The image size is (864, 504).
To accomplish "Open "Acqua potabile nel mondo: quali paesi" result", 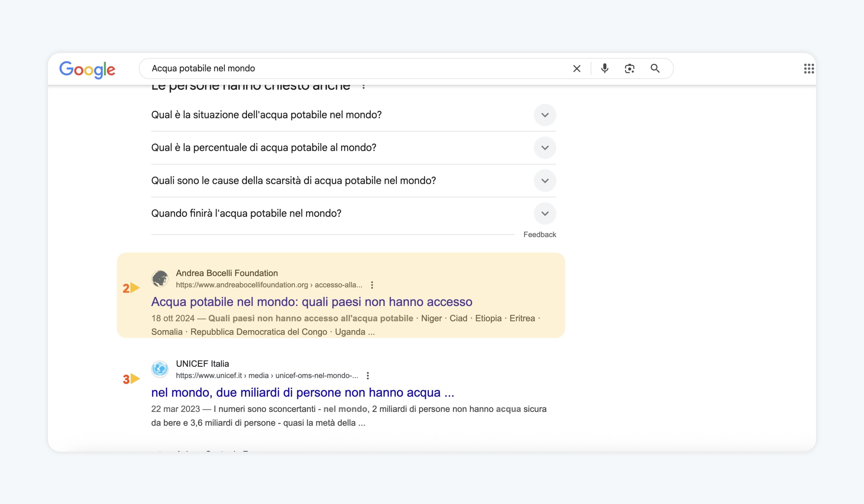I will (x=312, y=302).
